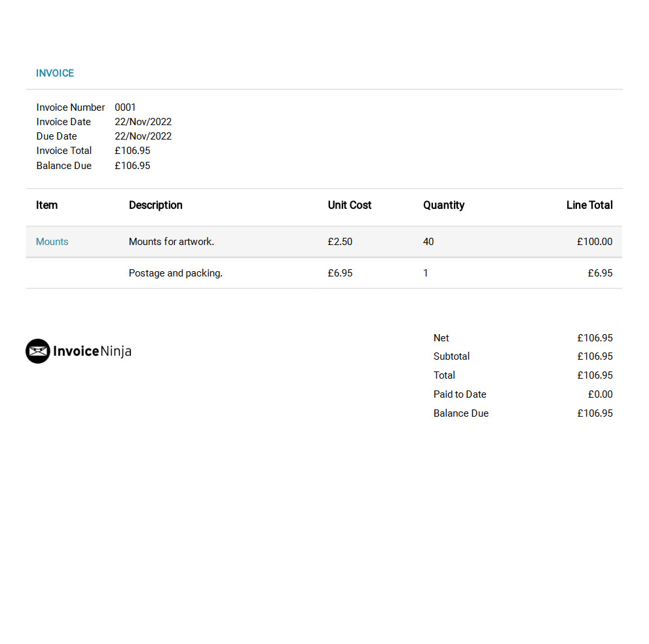
Task: Select header Balance Due amount £106.95
Action: click(x=132, y=166)
